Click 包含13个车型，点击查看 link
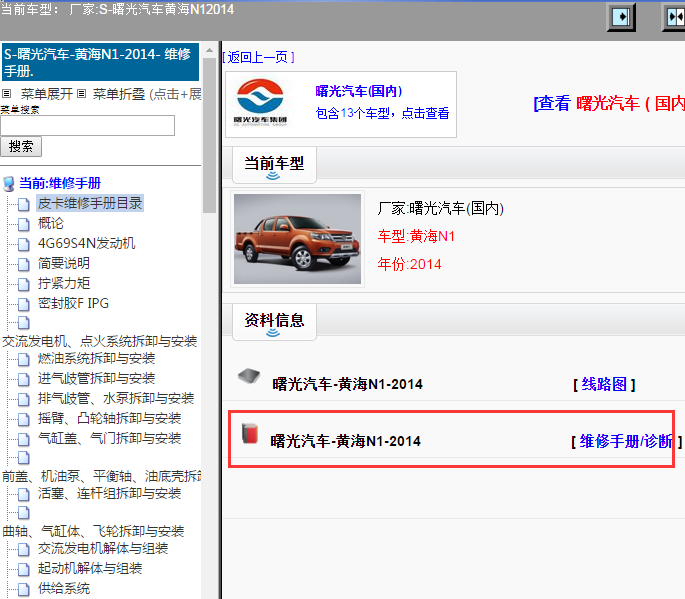Image resolution: width=685 pixels, height=599 pixels. coord(382,114)
